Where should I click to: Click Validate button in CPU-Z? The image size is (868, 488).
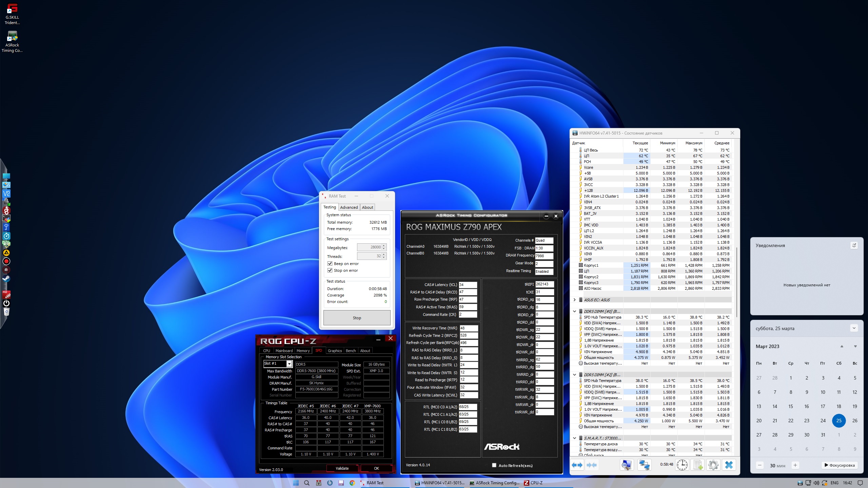pos(342,468)
